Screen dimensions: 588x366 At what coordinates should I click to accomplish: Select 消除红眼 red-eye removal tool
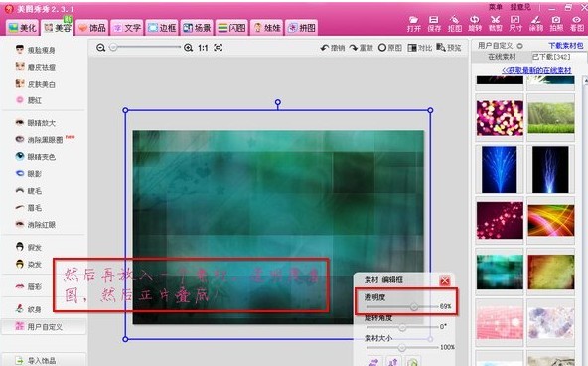pyautogui.click(x=35, y=224)
